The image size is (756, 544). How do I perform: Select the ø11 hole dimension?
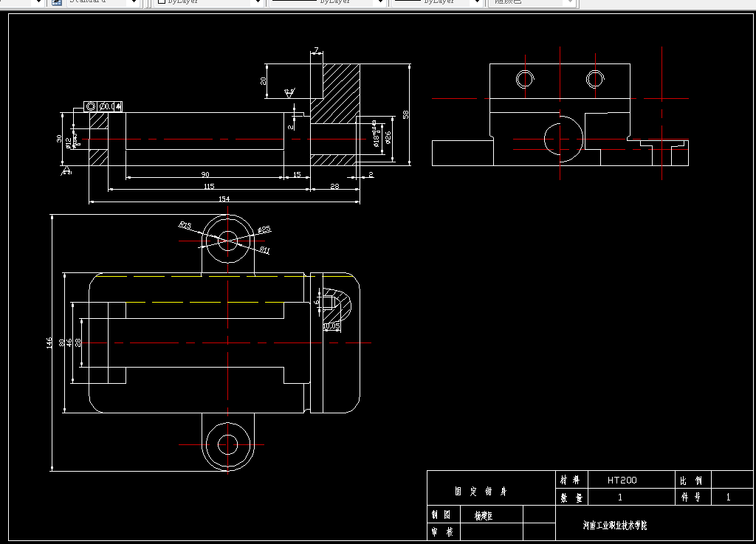pos(265,249)
